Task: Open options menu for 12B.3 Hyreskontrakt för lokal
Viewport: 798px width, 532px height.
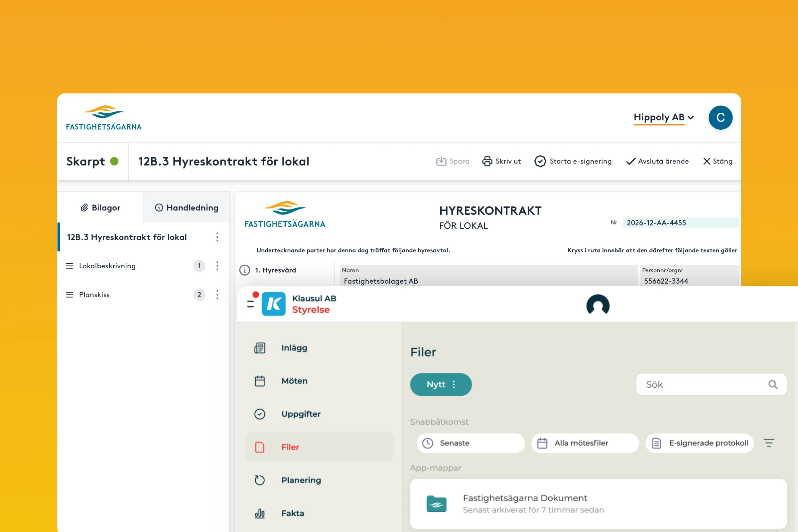Action: [217, 237]
